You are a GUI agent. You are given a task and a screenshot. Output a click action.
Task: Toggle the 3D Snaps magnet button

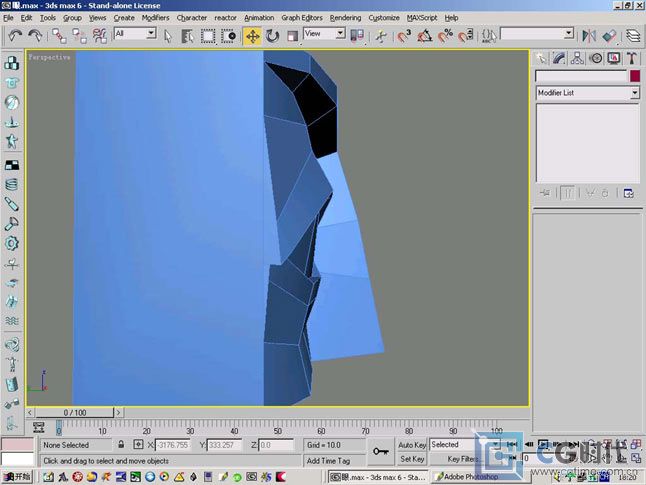(x=404, y=36)
